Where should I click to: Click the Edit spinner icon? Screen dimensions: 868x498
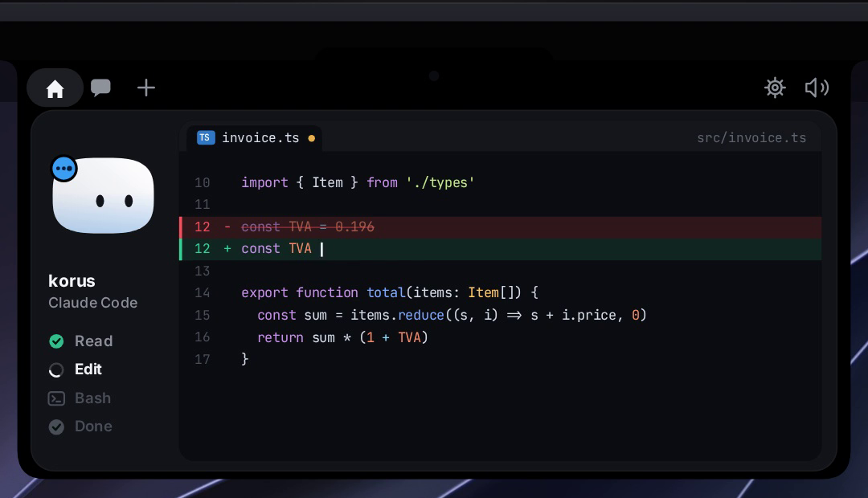(56, 369)
